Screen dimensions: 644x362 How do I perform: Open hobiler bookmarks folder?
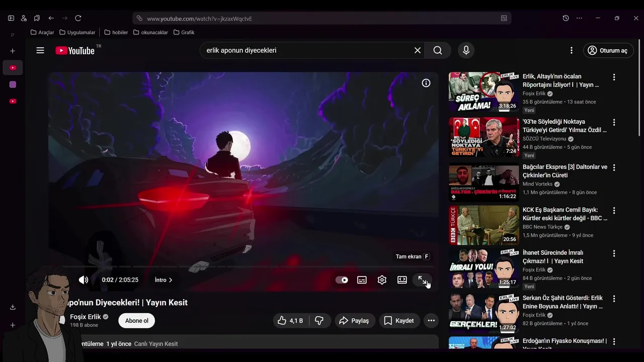click(116, 32)
